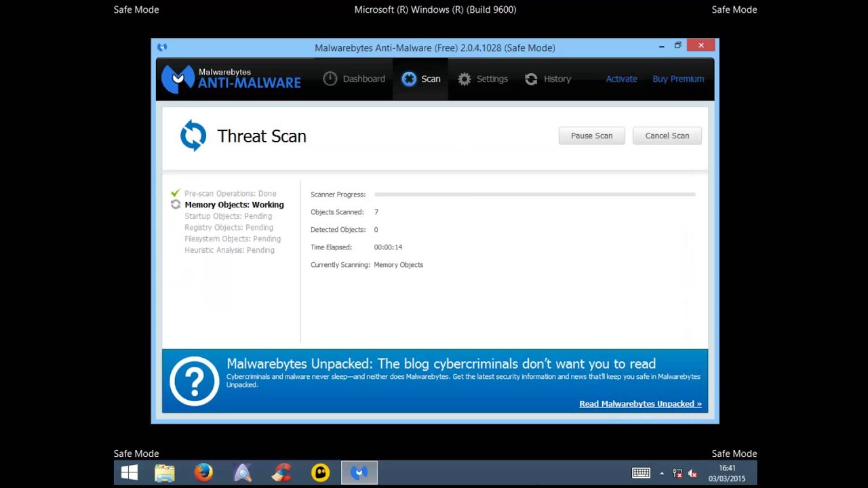Open File Explorer from taskbar

[x=164, y=472]
